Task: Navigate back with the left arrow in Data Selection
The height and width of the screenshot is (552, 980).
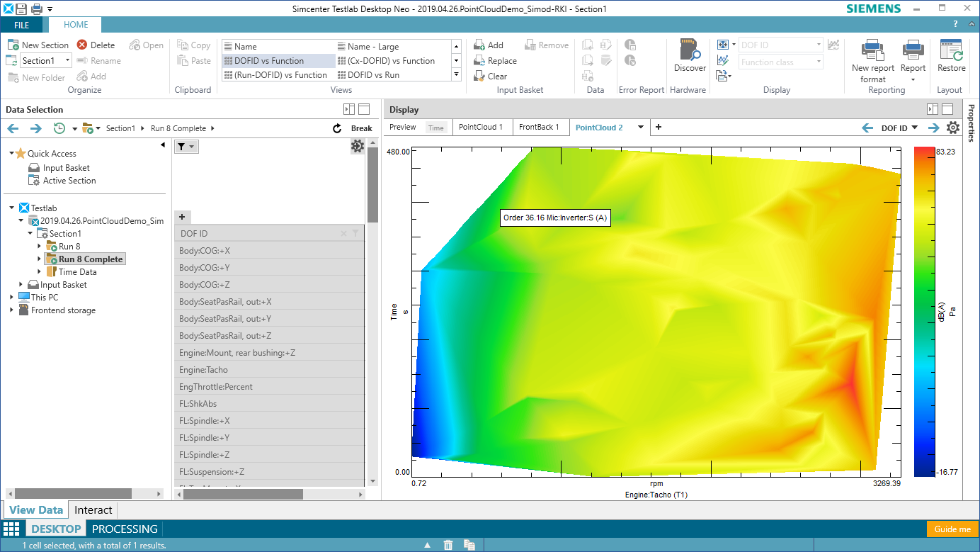Action: click(x=13, y=128)
